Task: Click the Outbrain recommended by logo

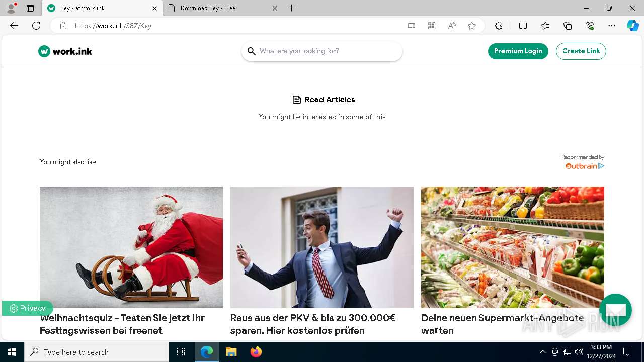Action: tap(585, 166)
